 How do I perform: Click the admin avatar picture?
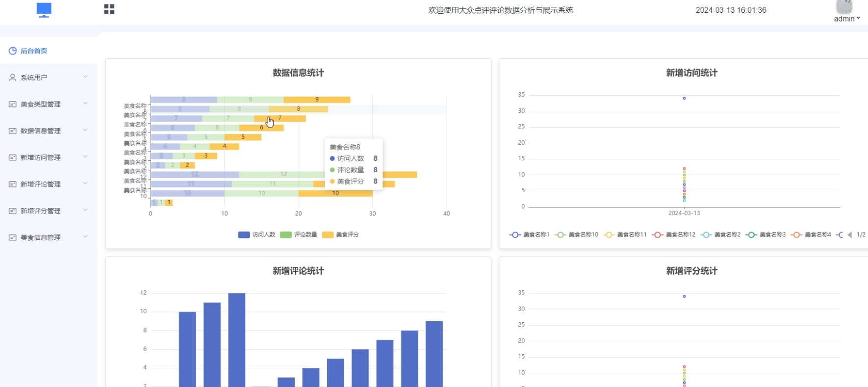tap(844, 6)
